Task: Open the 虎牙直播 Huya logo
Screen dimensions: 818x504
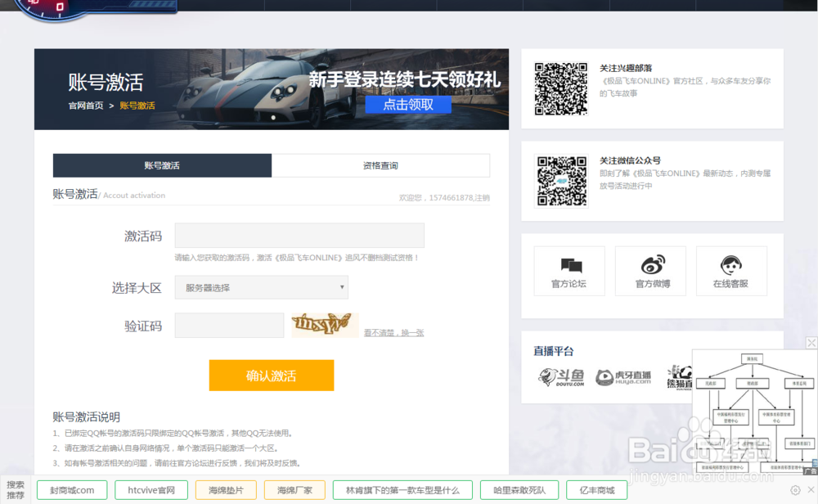Action: point(623,377)
